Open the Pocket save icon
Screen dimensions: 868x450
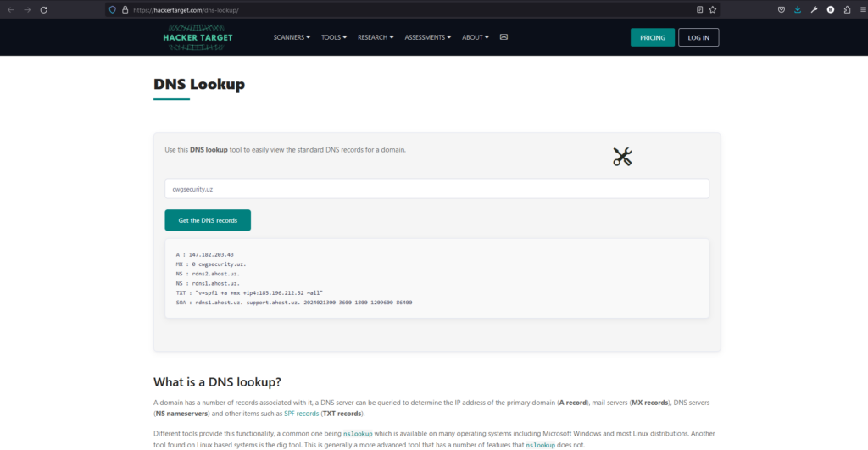pos(782,9)
